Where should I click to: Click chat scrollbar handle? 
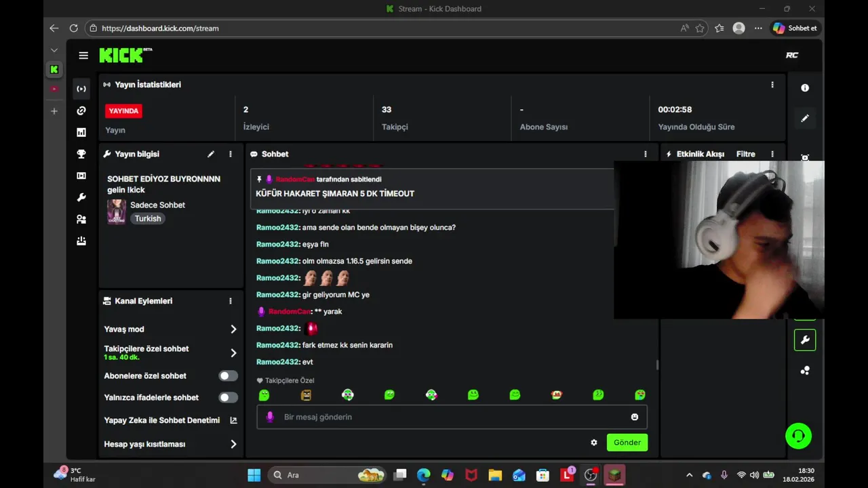(657, 365)
